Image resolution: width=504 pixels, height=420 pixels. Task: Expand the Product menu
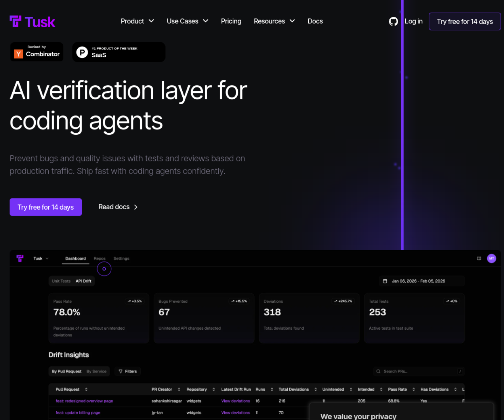point(137,21)
